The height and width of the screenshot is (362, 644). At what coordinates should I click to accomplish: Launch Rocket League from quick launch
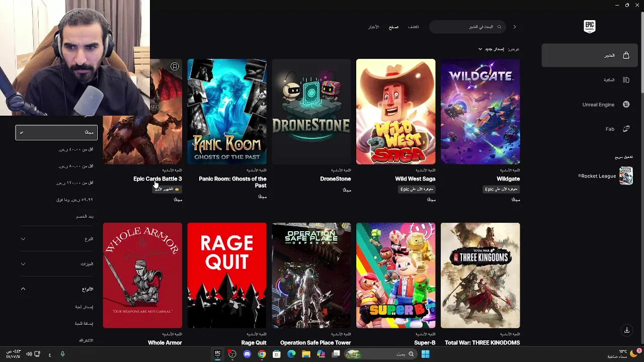pyautogui.click(x=605, y=176)
